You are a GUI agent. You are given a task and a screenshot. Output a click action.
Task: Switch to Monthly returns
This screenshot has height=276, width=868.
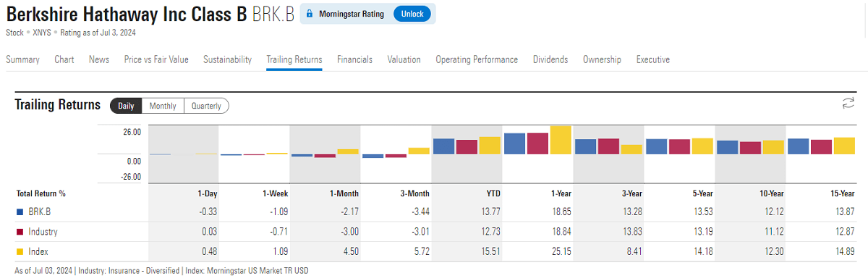click(x=163, y=106)
